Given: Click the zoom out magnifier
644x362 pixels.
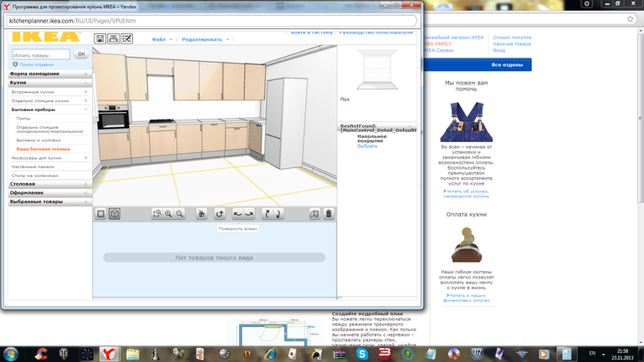Looking at the screenshot, I should tap(181, 214).
